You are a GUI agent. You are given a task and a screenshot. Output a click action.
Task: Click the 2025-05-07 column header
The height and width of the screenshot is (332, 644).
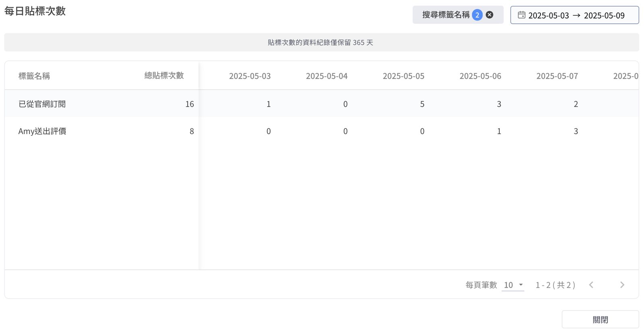tap(557, 76)
